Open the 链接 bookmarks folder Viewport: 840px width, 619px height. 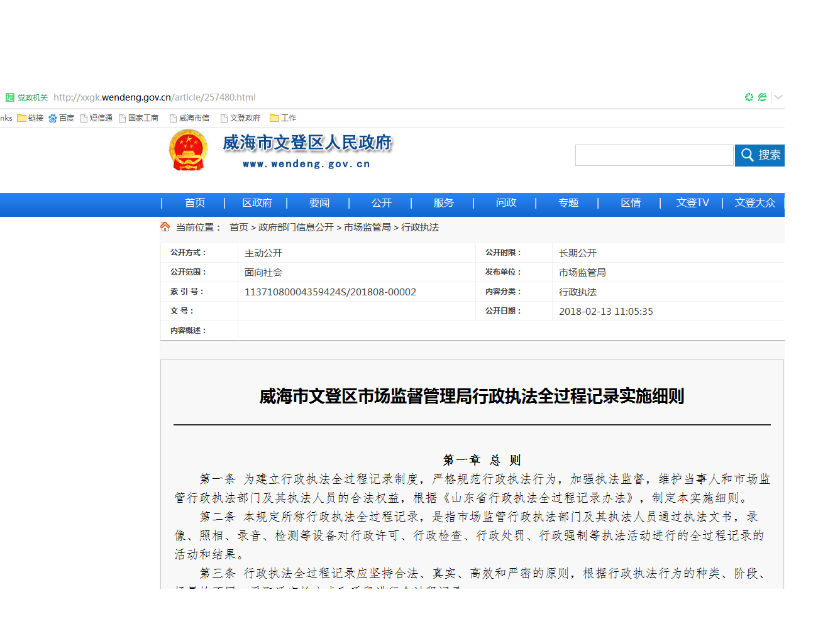(30, 118)
